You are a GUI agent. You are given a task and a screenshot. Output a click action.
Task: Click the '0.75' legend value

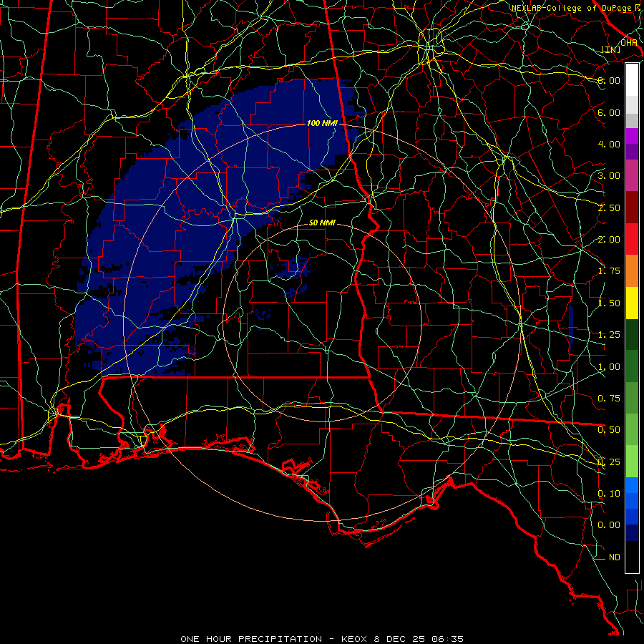coord(609,398)
